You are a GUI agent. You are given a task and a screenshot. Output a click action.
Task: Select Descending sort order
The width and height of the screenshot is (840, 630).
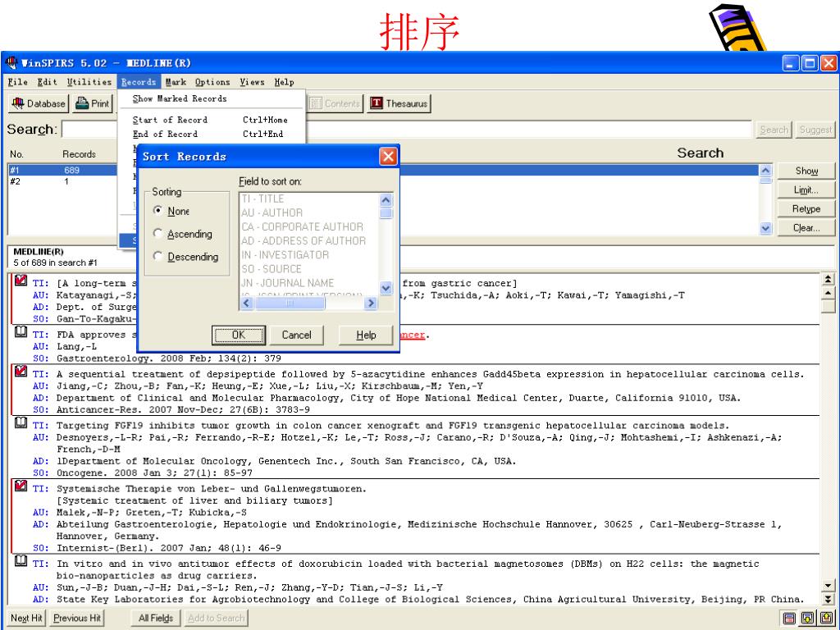185,257
